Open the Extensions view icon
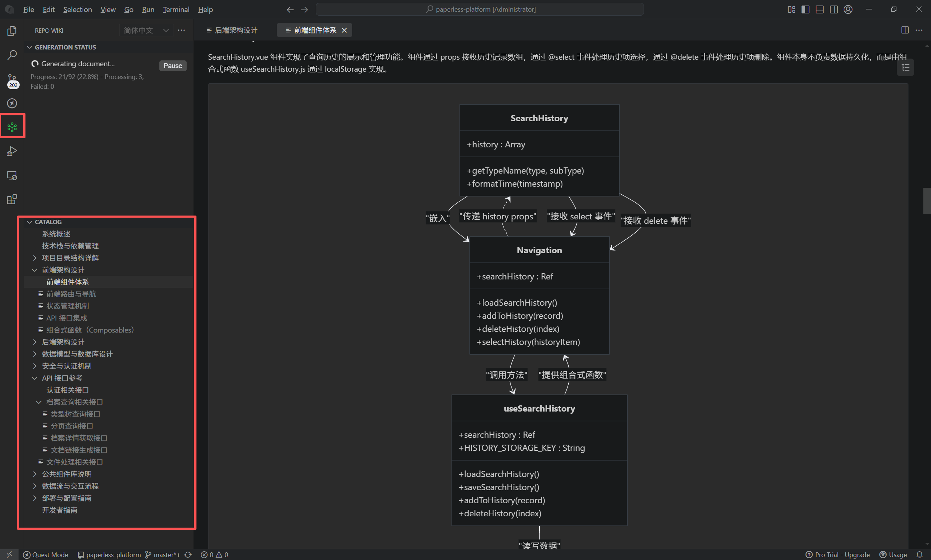 (12, 199)
